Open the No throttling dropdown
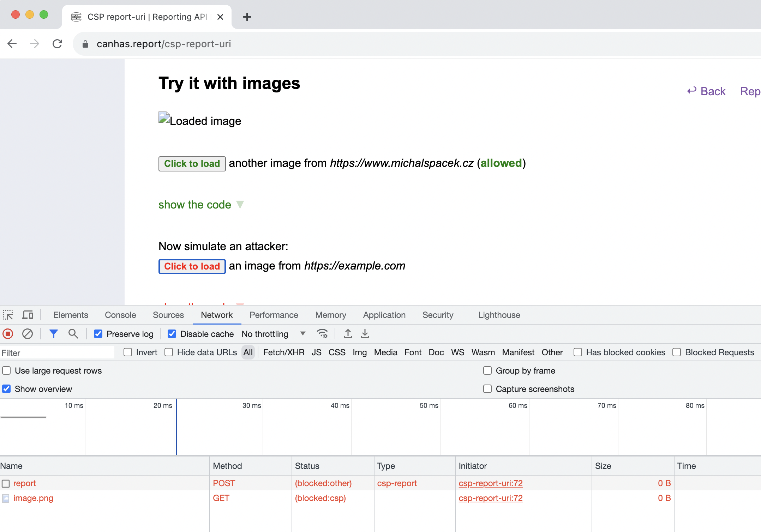761x532 pixels. click(274, 333)
